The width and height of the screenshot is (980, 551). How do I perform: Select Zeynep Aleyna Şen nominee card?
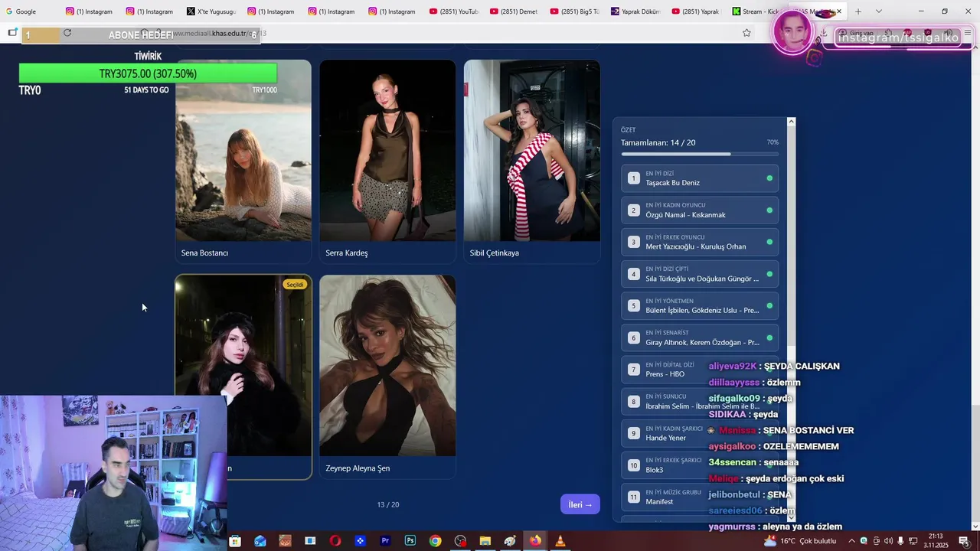pos(387,377)
